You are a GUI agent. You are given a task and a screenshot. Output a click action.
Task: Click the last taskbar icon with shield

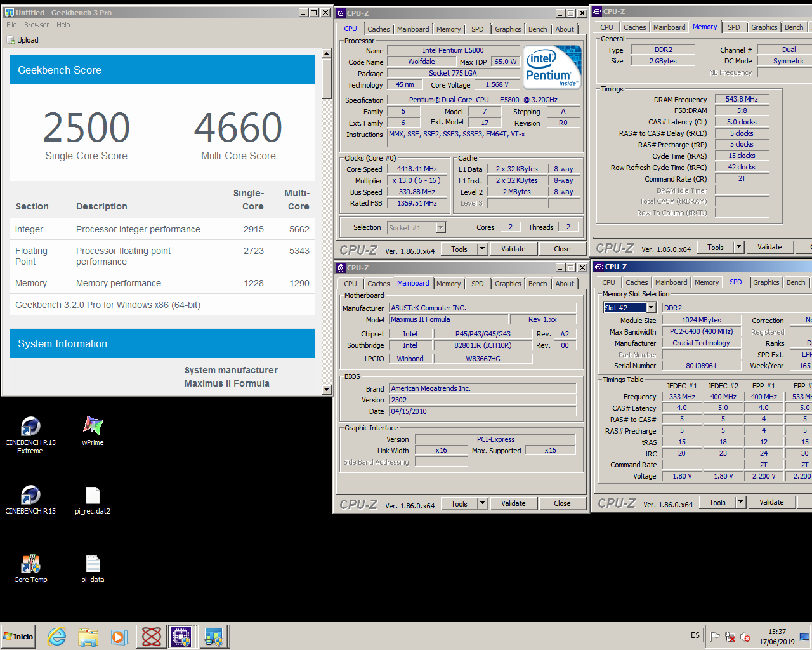point(213,636)
